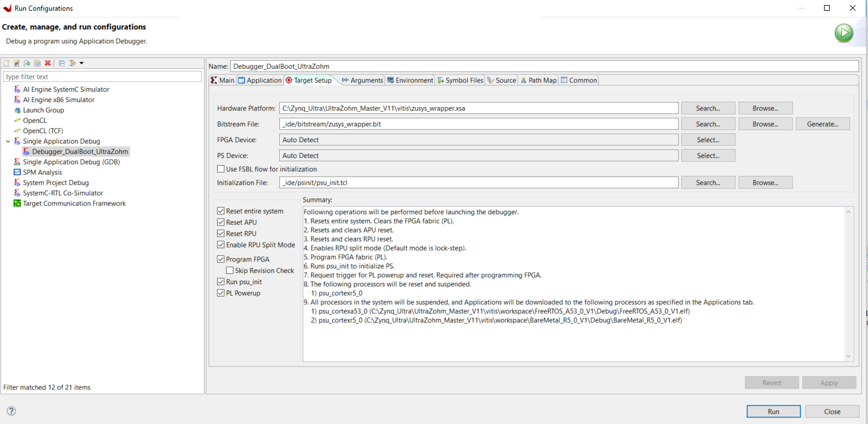Viewport: 868px width, 424px height.
Task: Click the green Run icon at top right
Action: (844, 33)
